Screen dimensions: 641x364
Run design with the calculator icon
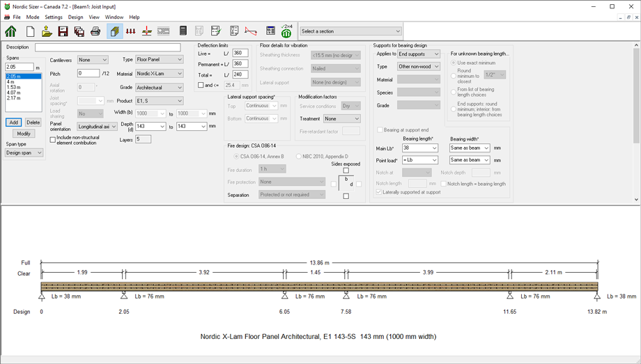point(183,31)
